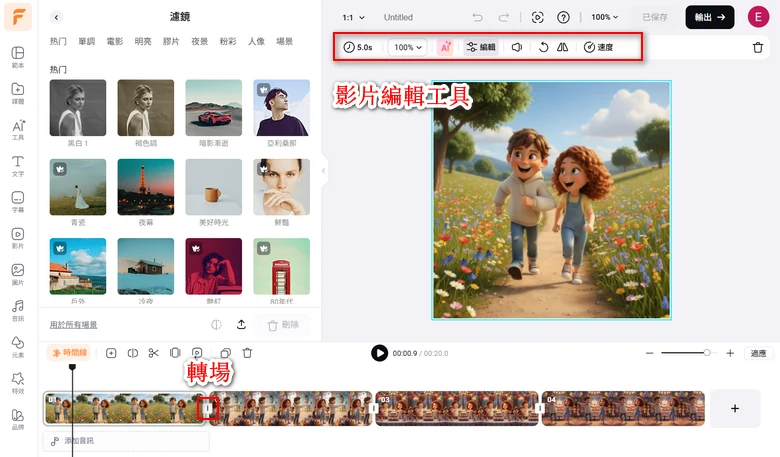The width and height of the screenshot is (780, 457).
Task: Adjust the timeline zoom slider handle
Action: (706, 353)
